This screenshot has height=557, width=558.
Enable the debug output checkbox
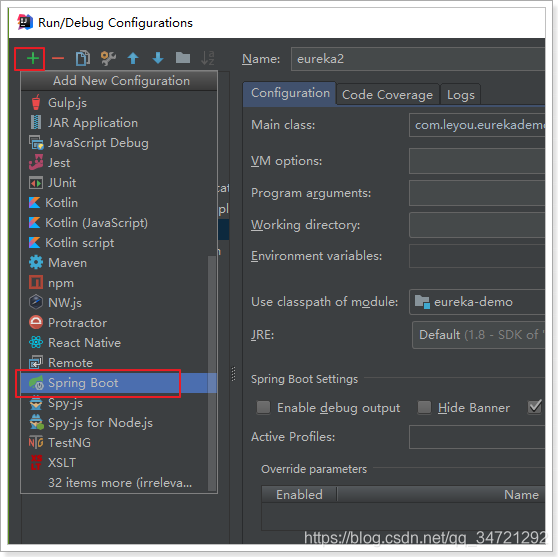[263, 407]
